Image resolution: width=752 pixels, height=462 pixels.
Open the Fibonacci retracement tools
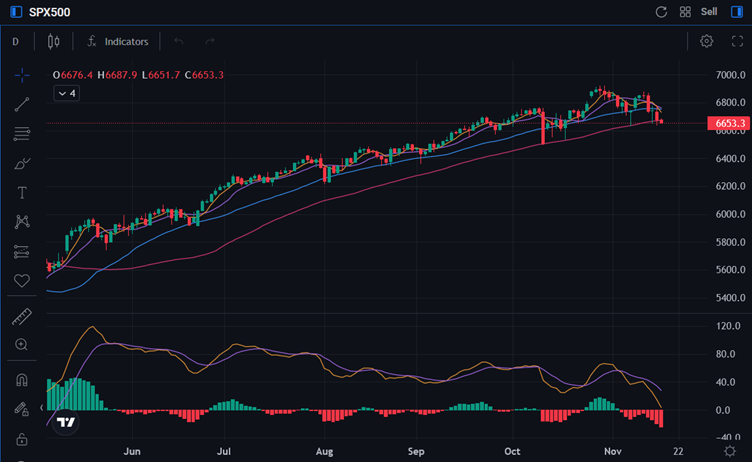22,134
